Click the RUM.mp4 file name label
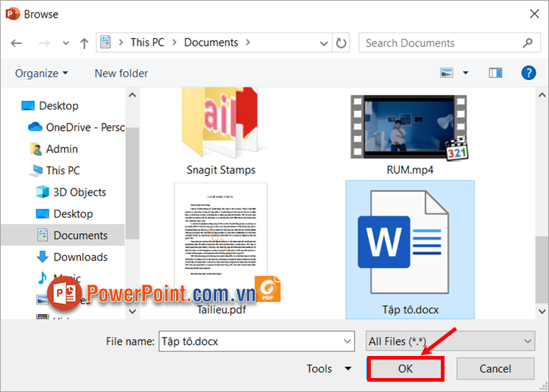The image size is (549, 392). click(410, 170)
